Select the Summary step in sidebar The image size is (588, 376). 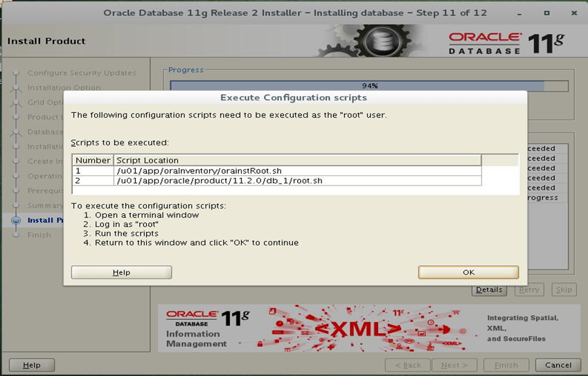click(45, 206)
